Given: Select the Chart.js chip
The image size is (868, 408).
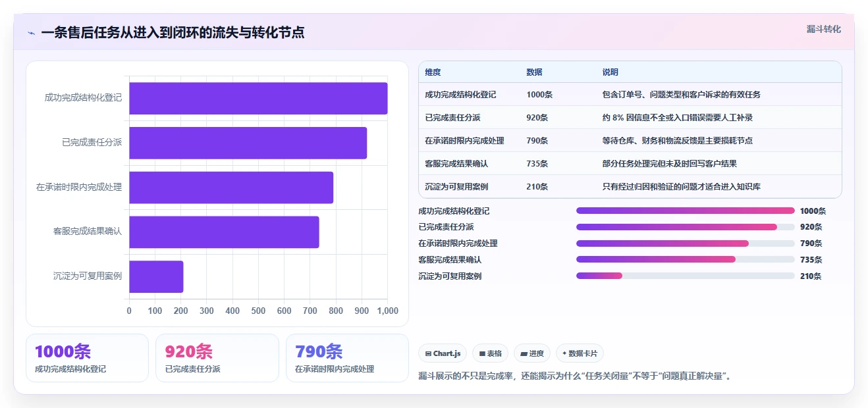Looking at the screenshot, I should tap(443, 353).
